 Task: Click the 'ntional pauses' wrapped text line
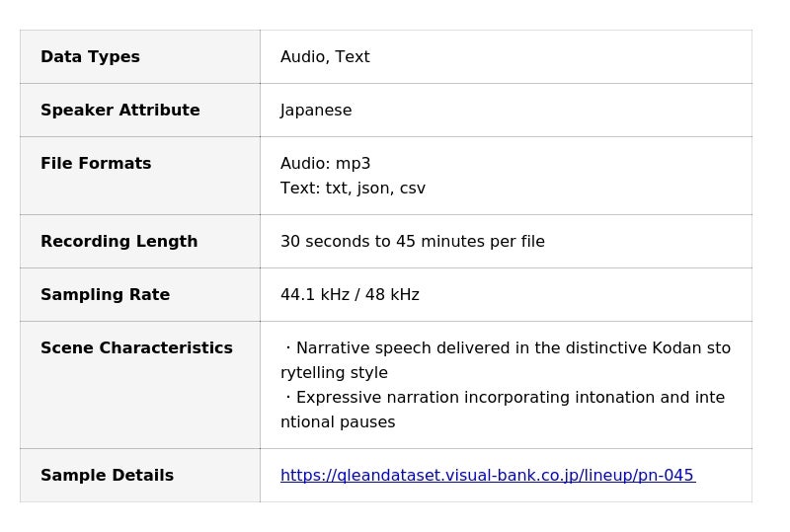(338, 422)
